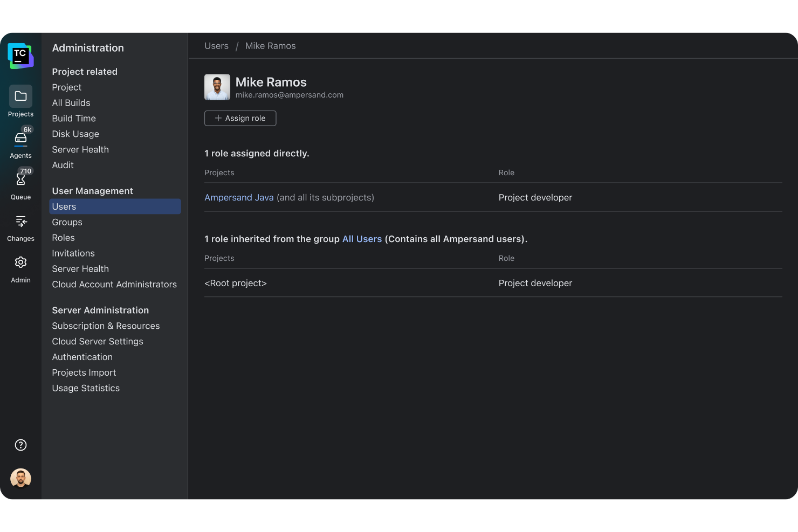Navigate to Users via the breadcrumb
Screen dimensions: 798x532
[x=216, y=46]
